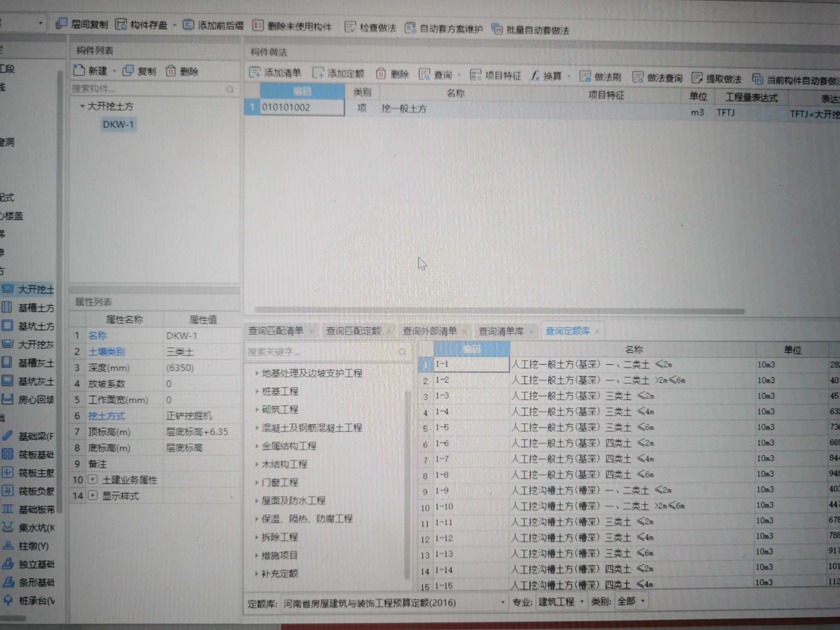Click the 搜索关键字 search field
The width and height of the screenshot is (840, 630).
[x=327, y=352]
